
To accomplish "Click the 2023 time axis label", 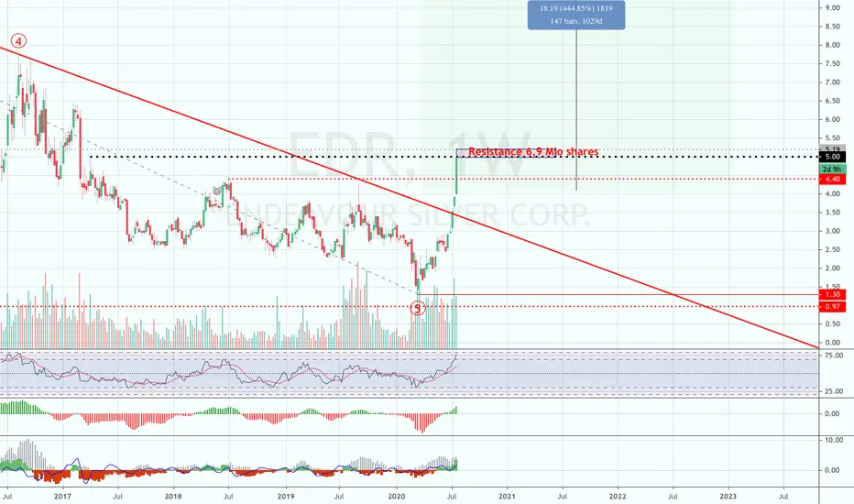I will [x=728, y=497].
